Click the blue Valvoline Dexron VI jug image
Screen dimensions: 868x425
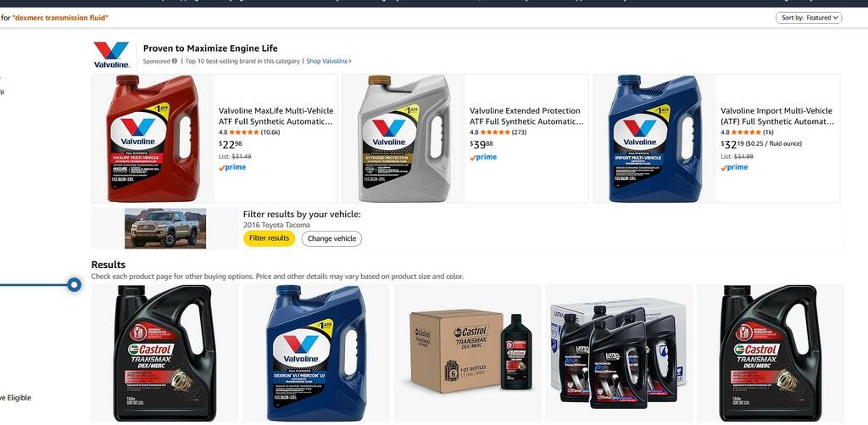[317, 353]
